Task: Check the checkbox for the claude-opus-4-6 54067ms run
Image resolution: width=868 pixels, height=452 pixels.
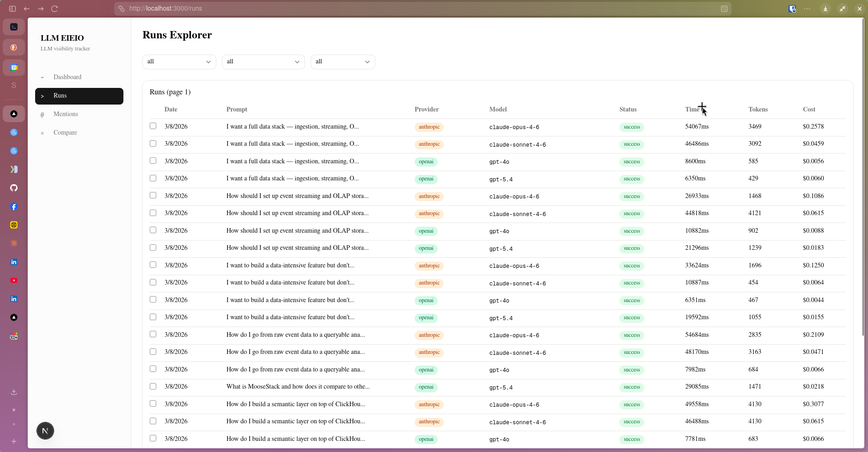Action: [153, 126]
